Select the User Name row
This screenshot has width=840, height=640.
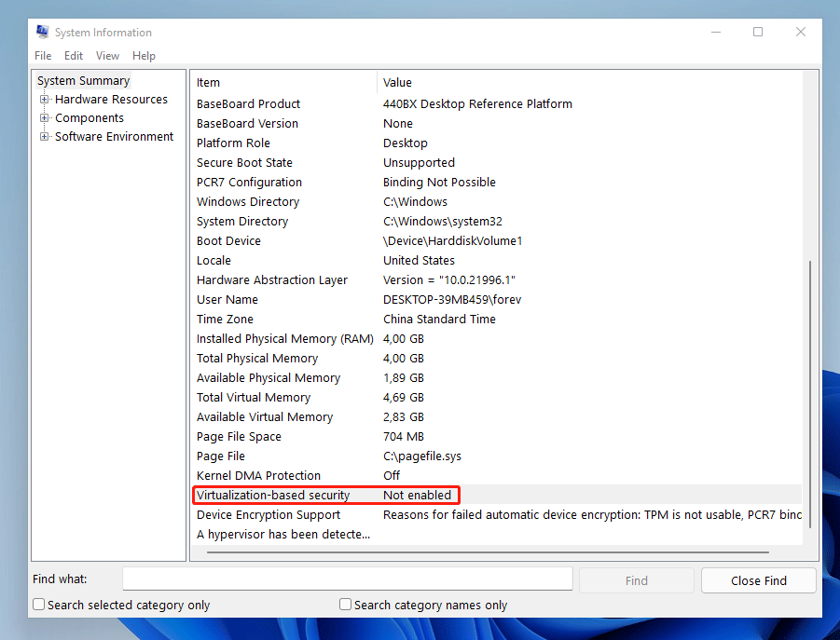click(496, 300)
